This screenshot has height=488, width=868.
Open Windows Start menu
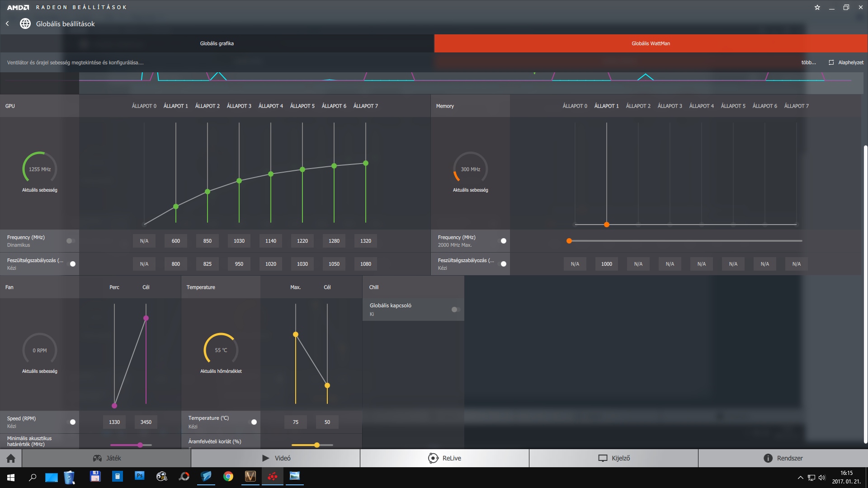pyautogui.click(x=11, y=477)
